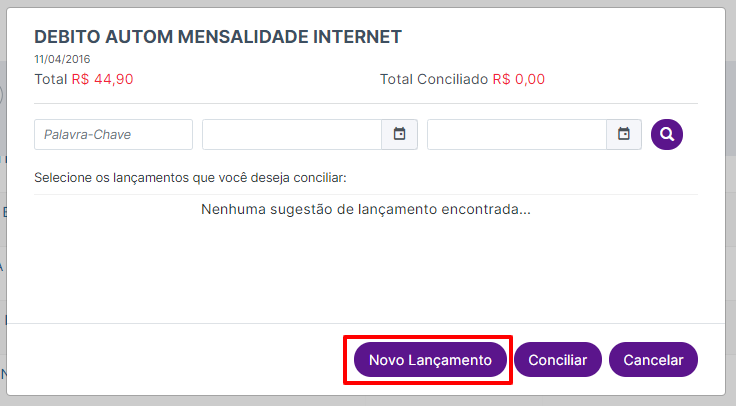Click the empty results area below the message

tap(366, 270)
